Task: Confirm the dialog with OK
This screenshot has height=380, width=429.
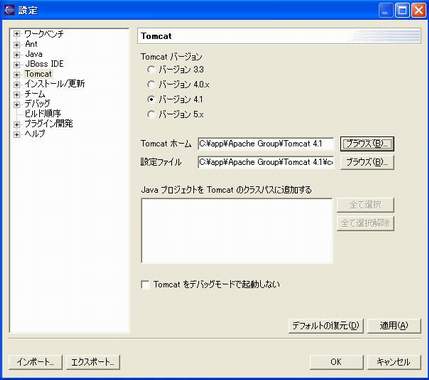Action: 336,362
